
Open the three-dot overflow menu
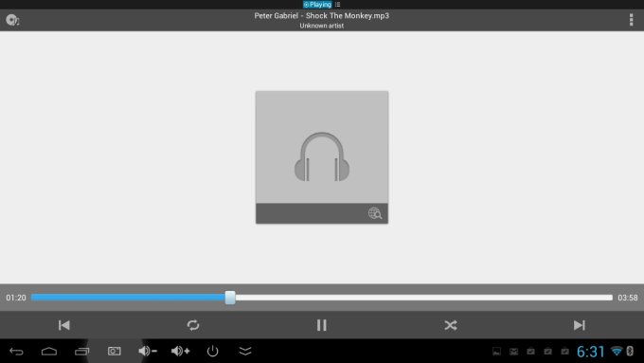pyautogui.click(x=632, y=20)
